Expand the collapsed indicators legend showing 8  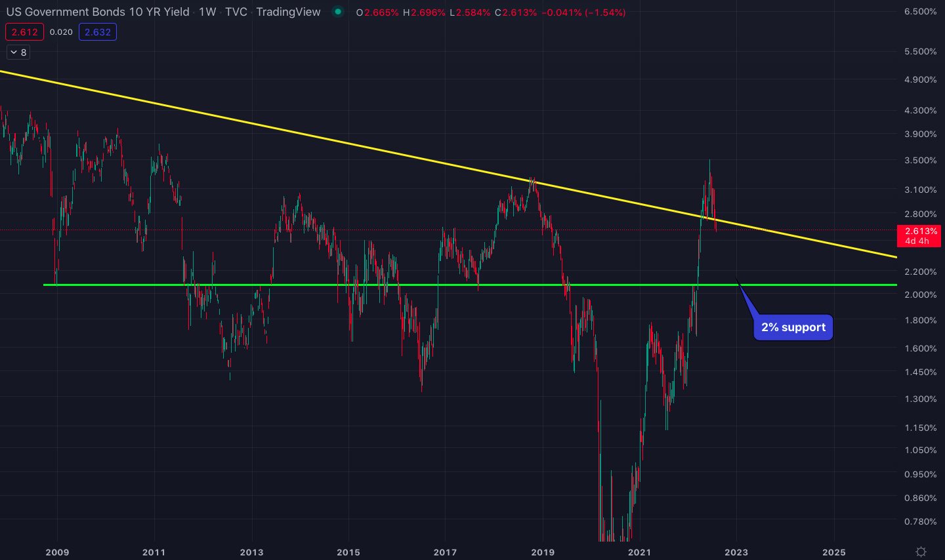pos(18,52)
